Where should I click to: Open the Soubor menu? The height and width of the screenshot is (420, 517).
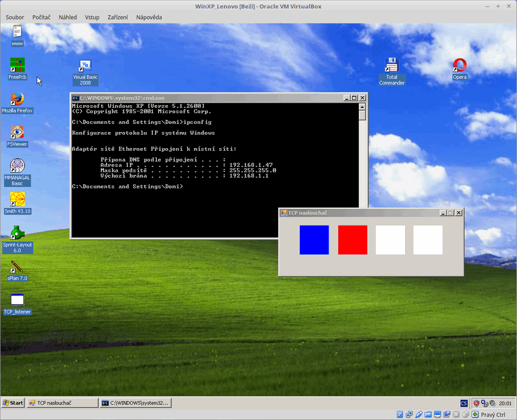[x=15, y=17]
